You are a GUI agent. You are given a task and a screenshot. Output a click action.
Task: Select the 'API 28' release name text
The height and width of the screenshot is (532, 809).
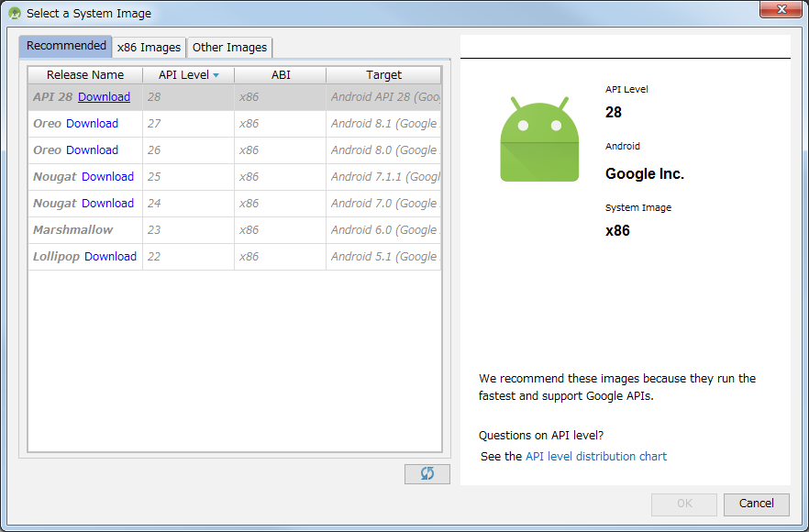pos(52,97)
